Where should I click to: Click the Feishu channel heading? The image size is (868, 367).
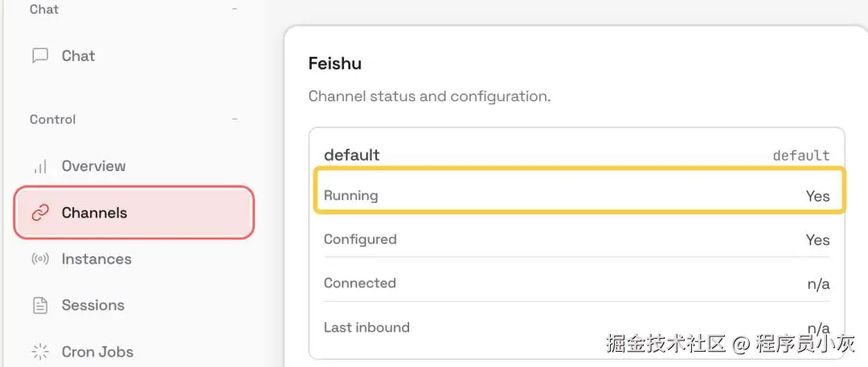pyautogui.click(x=335, y=63)
